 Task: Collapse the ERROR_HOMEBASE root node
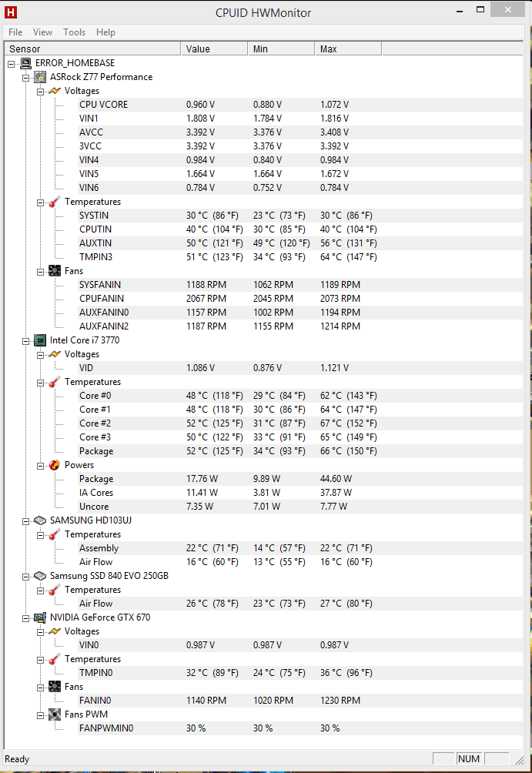(11, 64)
